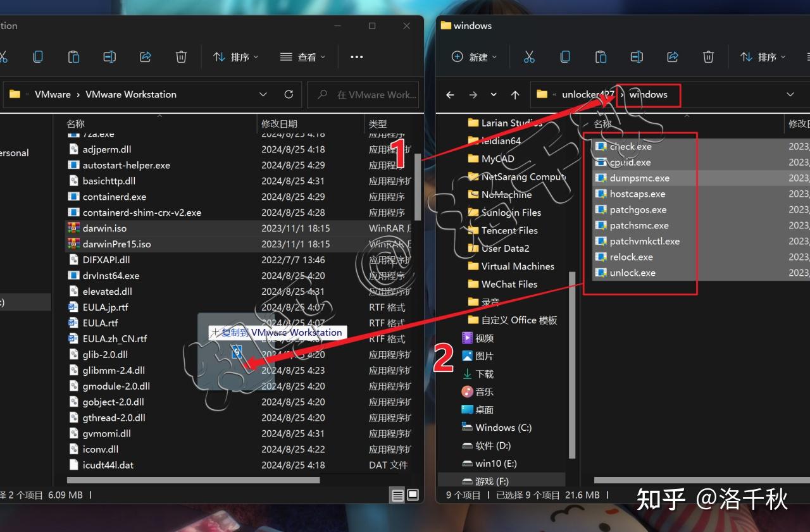Open the 新建 new menu in windows window
810x532 pixels.
click(474, 57)
